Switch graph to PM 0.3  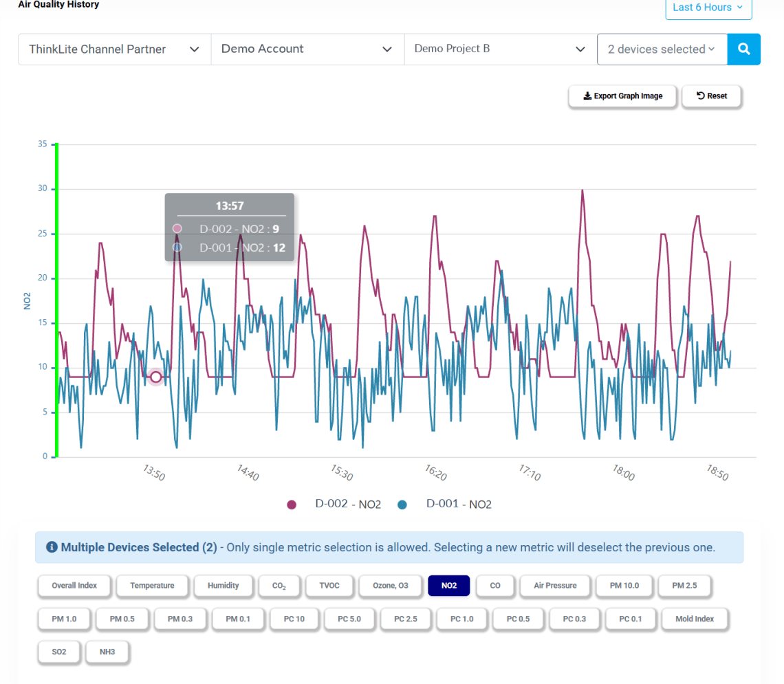click(180, 619)
